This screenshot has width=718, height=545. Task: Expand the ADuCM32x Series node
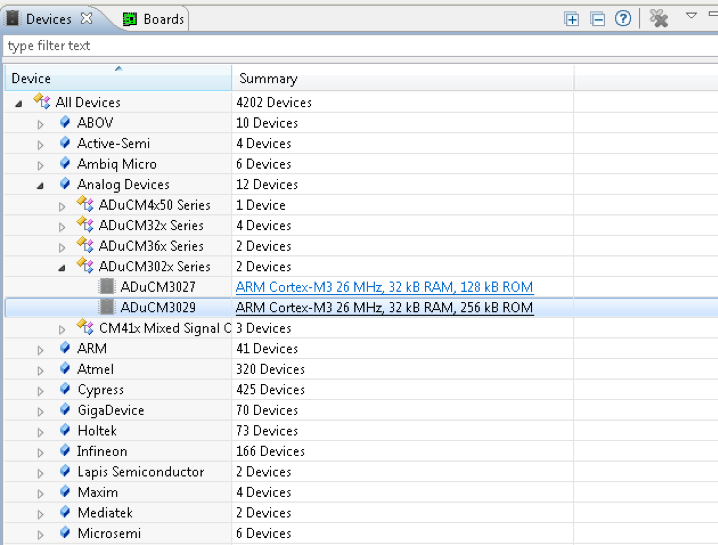[x=62, y=227]
